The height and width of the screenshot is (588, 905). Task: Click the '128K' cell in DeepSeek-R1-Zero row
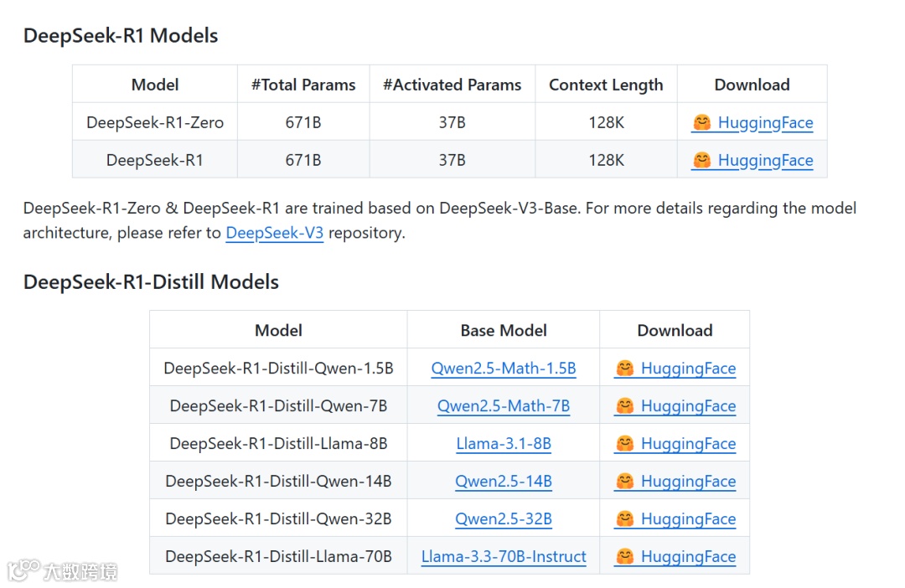606,122
